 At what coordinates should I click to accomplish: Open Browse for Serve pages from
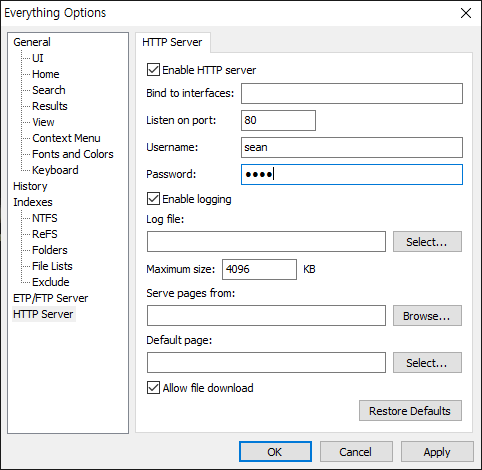(427, 315)
